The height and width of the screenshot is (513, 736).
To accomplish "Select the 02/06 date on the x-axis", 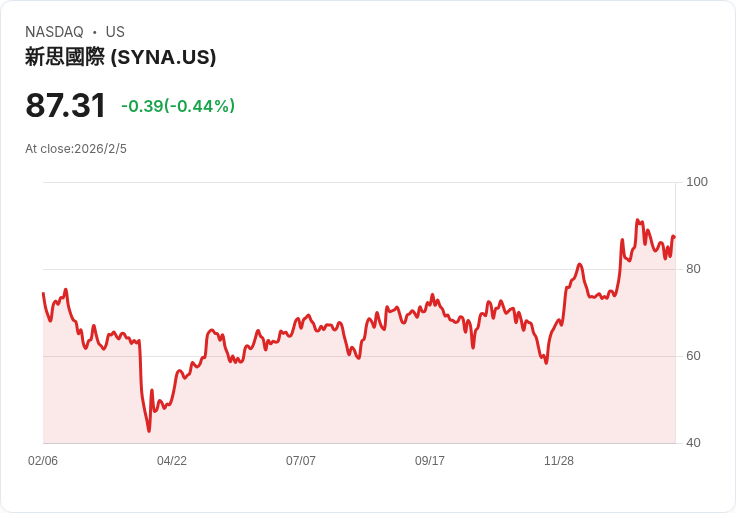I will pos(43,461).
